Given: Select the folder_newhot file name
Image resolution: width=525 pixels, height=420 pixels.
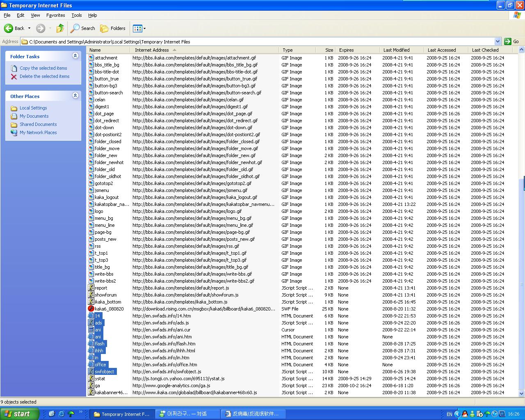Looking at the screenshot, I should 109,162.
